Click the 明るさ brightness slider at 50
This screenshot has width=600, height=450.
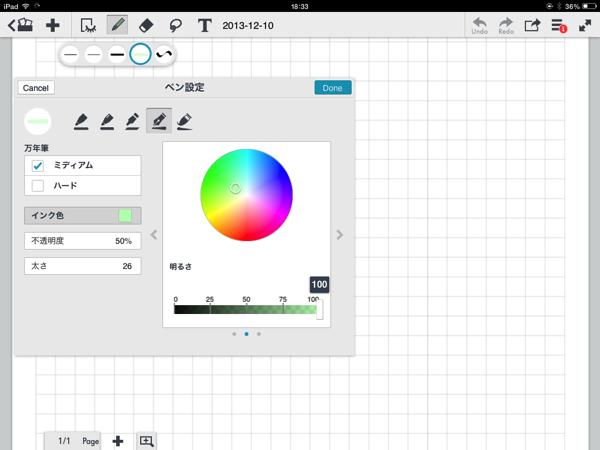pyautogui.click(x=246, y=310)
